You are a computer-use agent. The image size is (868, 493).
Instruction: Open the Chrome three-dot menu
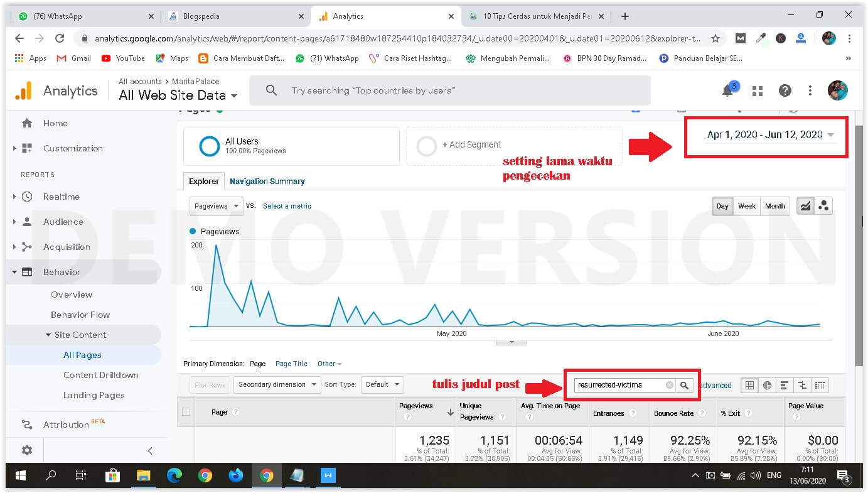coord(850,38)
